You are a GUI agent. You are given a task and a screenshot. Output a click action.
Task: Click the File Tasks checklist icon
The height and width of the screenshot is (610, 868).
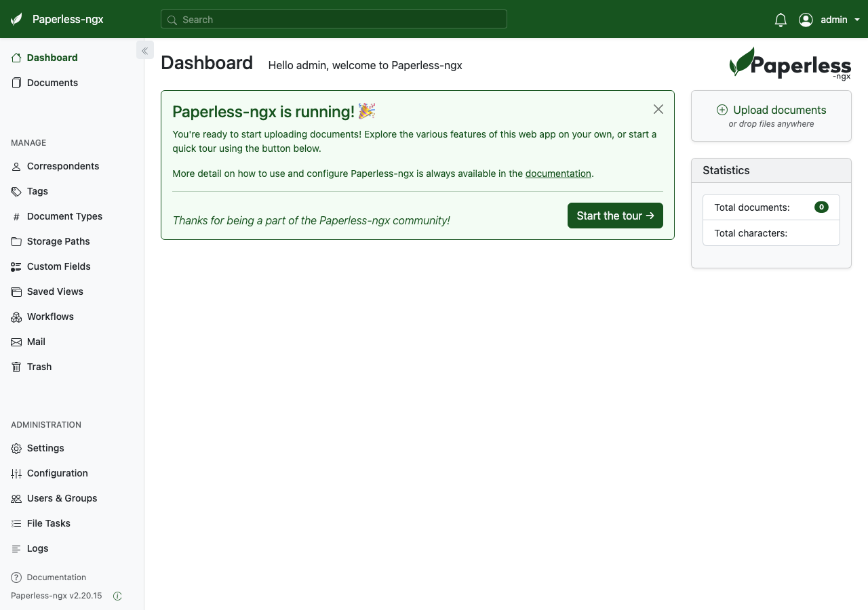click(16, 523)
